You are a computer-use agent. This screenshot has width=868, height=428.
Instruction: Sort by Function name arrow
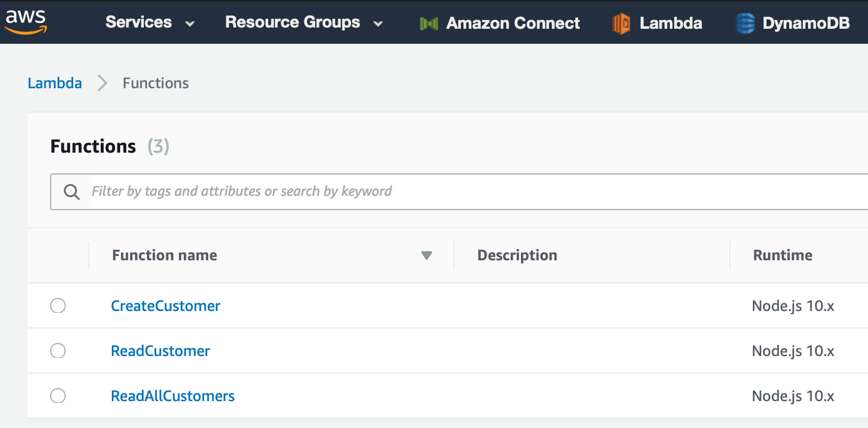426,255
